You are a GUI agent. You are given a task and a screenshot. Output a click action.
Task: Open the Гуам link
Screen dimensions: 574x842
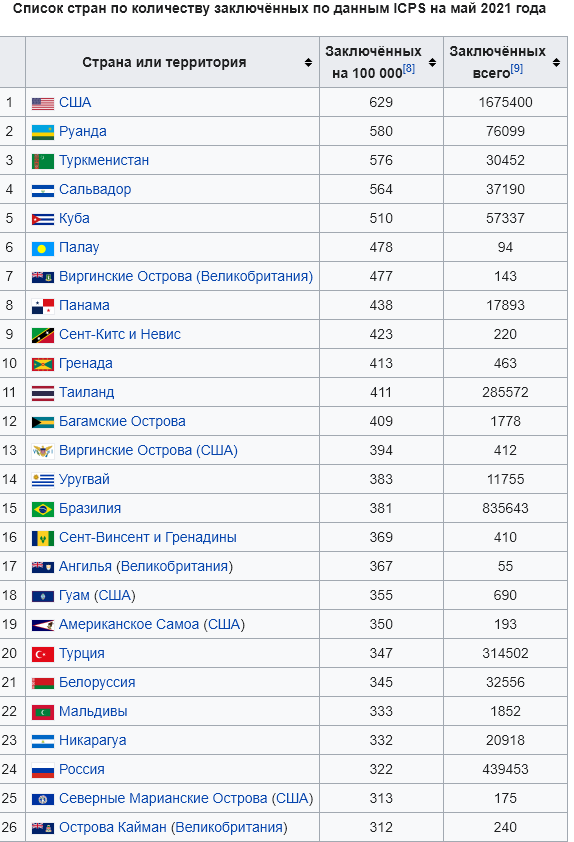[74, 596]
